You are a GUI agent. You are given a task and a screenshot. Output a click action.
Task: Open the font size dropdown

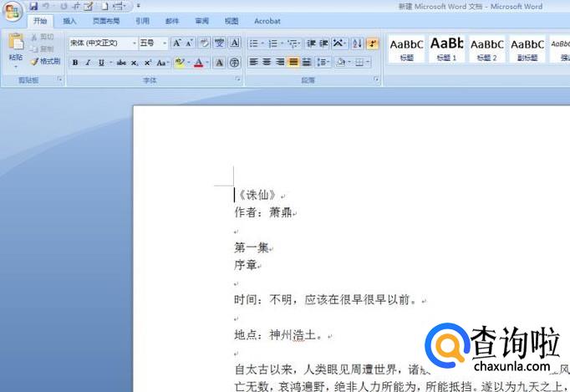pyautogui.click(x=165, y=43)
